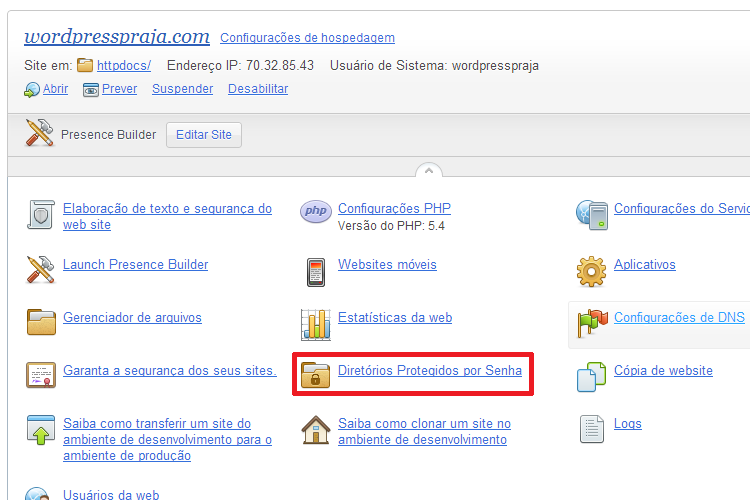Open Configurações de DNS link
Viewport: 750px width, 500px height.
tap(679, 318)
